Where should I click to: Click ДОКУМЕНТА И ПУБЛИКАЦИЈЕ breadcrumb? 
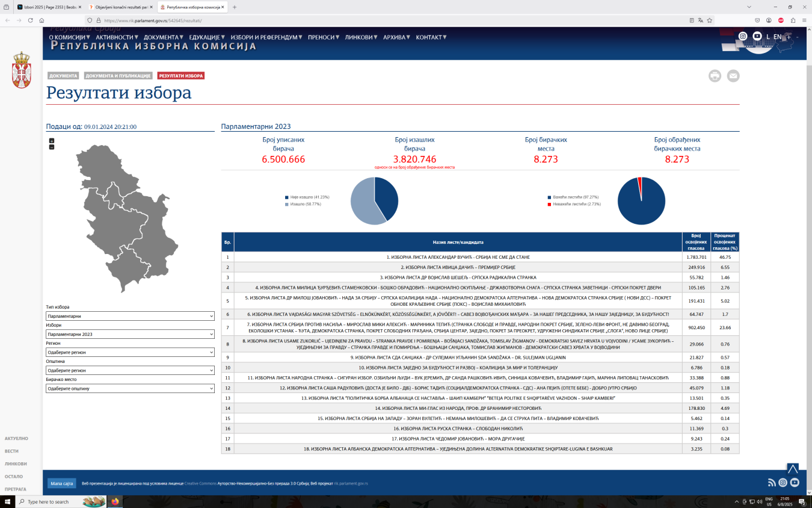click(x=118, y=76)
